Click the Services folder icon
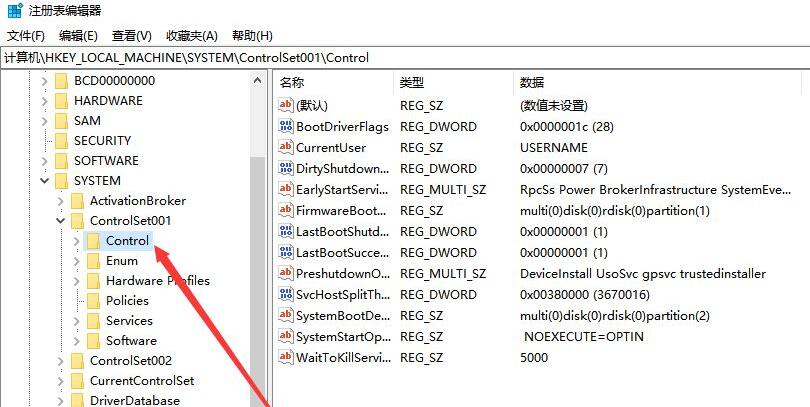 pos(93,321)
